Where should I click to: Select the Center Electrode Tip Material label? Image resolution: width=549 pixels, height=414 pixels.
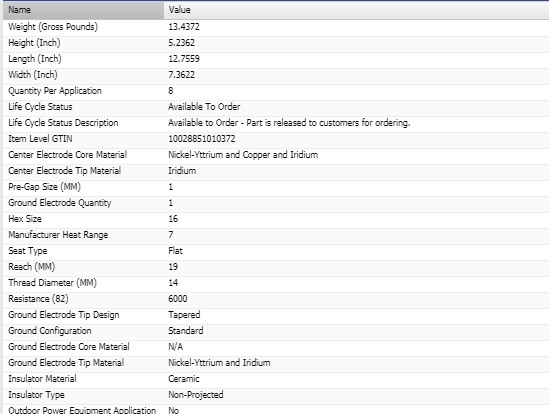coord(64,171)
